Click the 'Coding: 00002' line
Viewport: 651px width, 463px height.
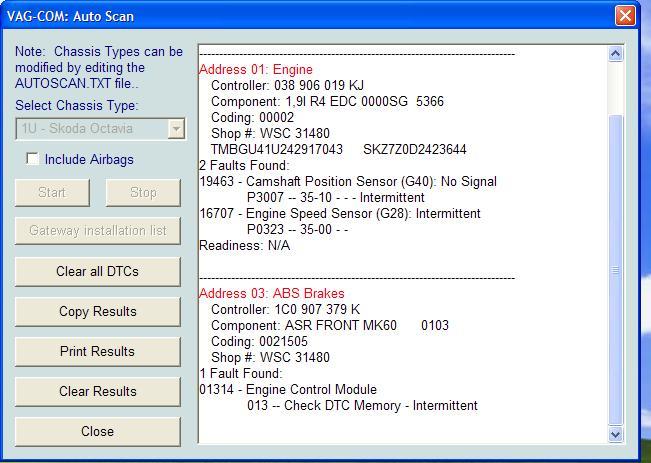point(252,118)
